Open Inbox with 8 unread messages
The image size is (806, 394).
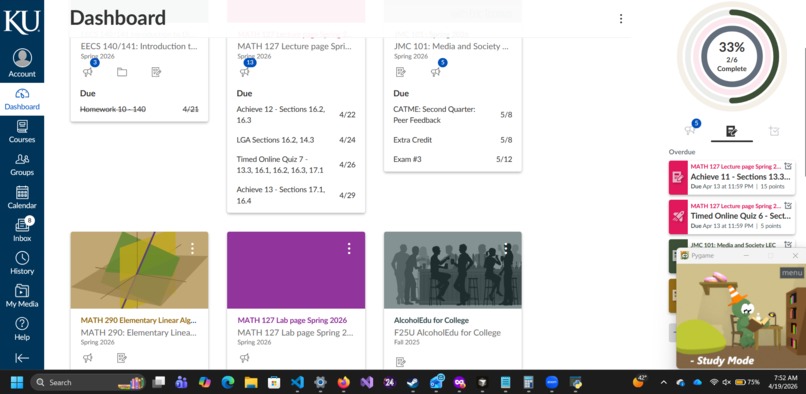[x=22, y=230]
